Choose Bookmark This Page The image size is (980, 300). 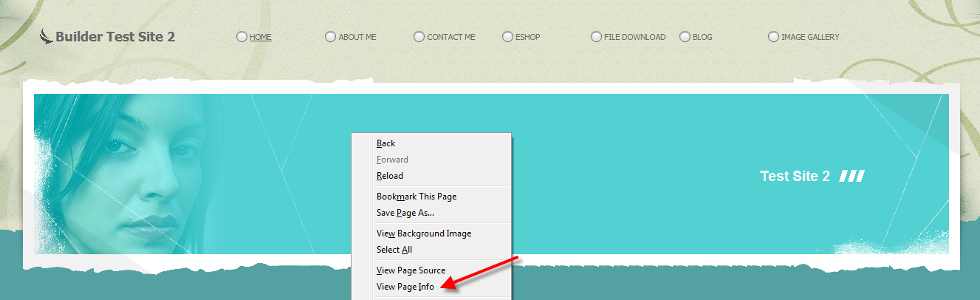(x=417, y=197)
